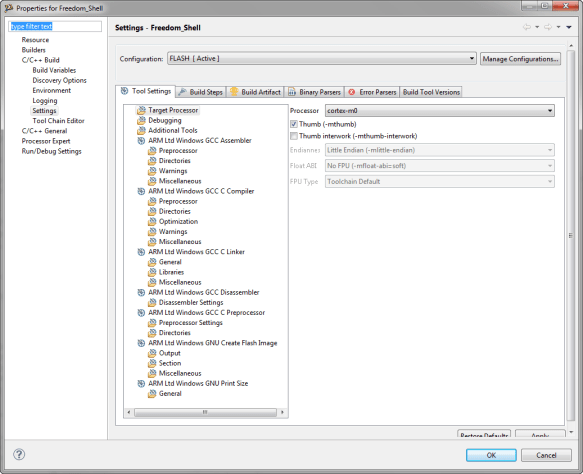The width and height of the screenshot is (583, 474).
Task: Click the Tool Settings tab icon
Action: pyautogui.click(x=125, y=91)
